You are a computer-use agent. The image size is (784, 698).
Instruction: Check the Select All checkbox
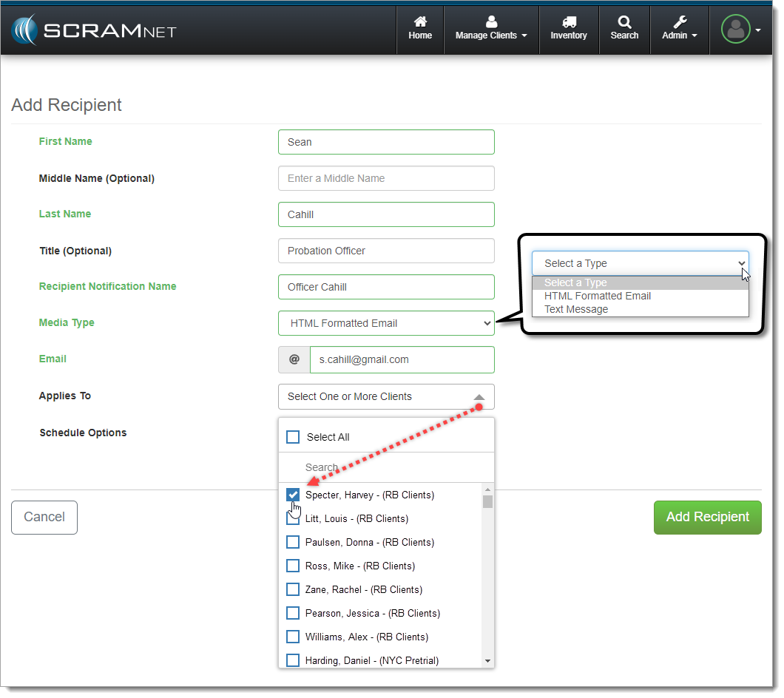click(293, 437)
